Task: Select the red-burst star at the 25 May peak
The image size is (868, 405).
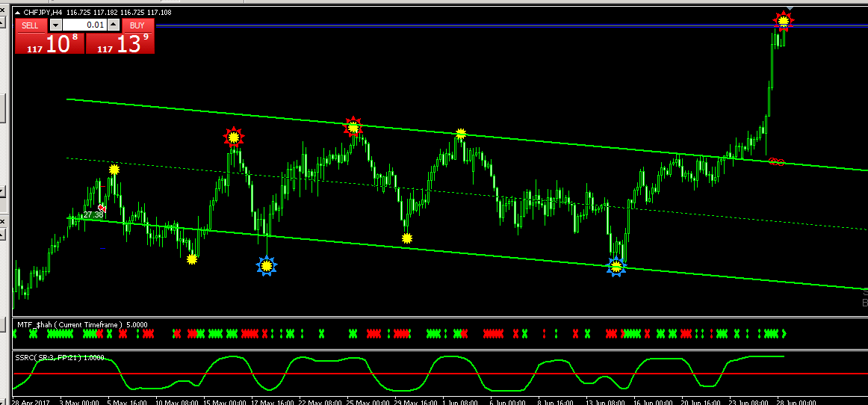Action: pos(353,127)
